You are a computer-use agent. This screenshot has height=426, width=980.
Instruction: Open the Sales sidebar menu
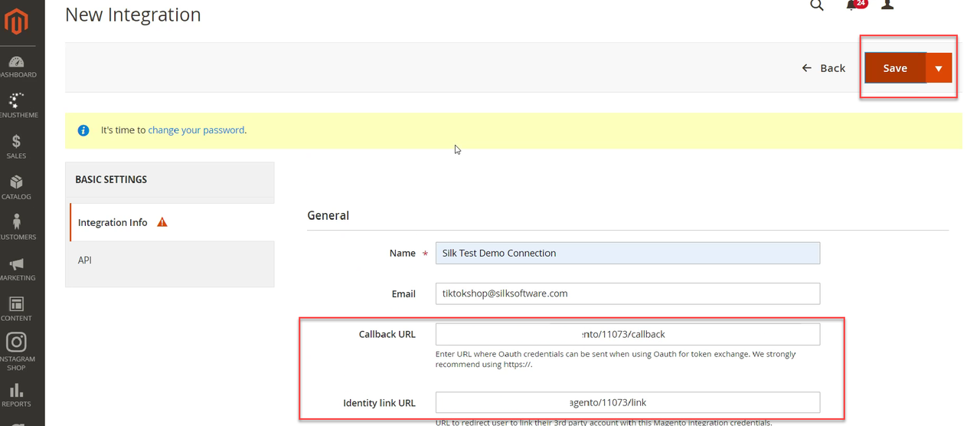click(17, 147)
